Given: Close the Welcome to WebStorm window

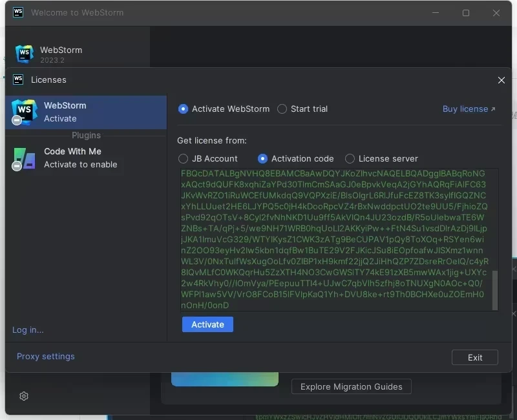Looking at the screenshot, I should 496,13.
